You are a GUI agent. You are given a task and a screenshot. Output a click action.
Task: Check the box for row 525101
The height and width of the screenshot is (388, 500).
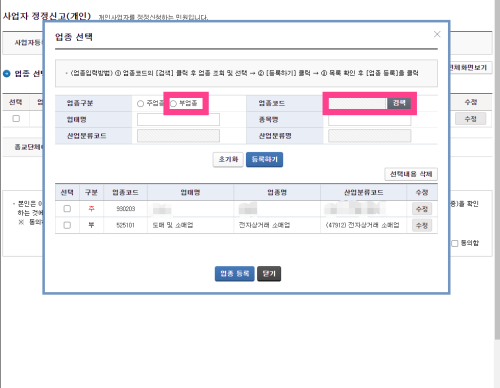click(x=67, y=225)
